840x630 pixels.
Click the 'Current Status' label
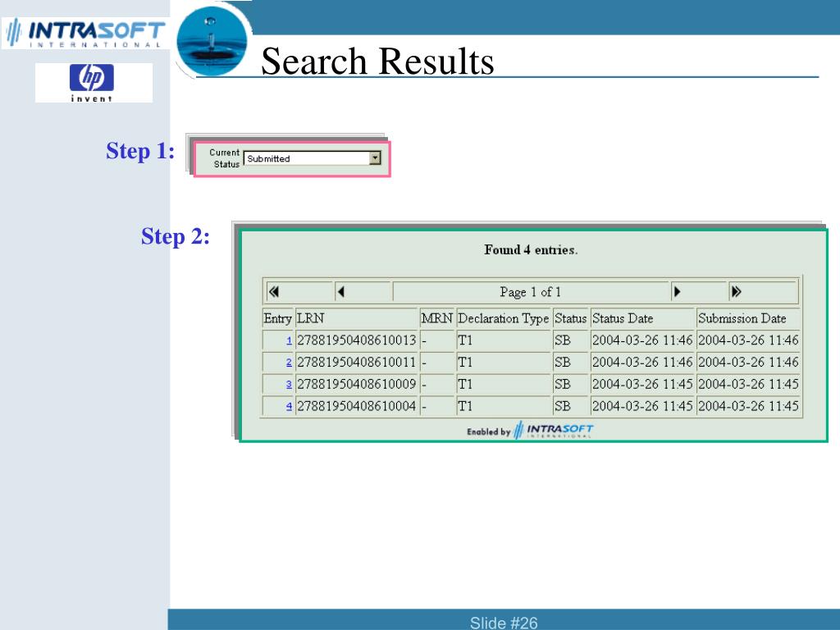point(225,158)
